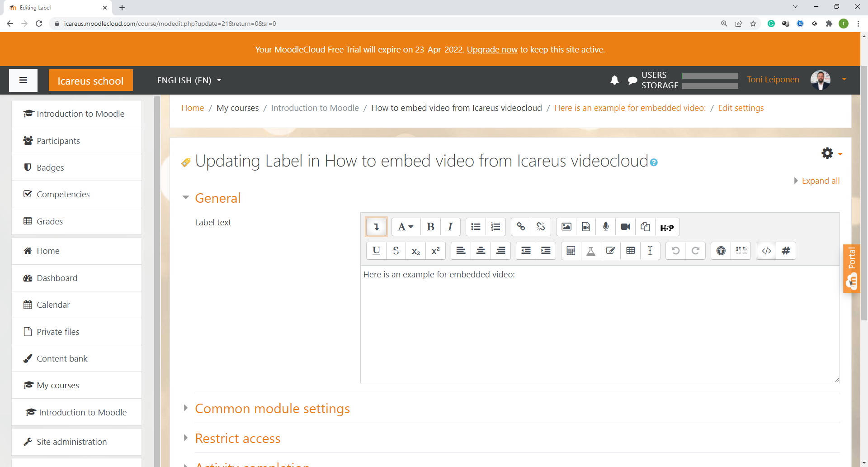Click the Upgrade now link

492,50
